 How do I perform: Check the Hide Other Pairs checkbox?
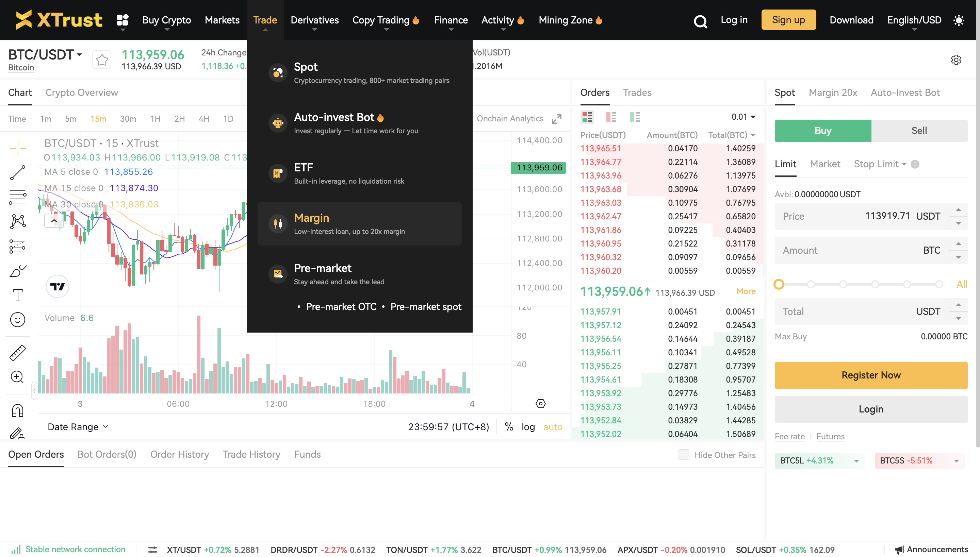tap(684, 454)
